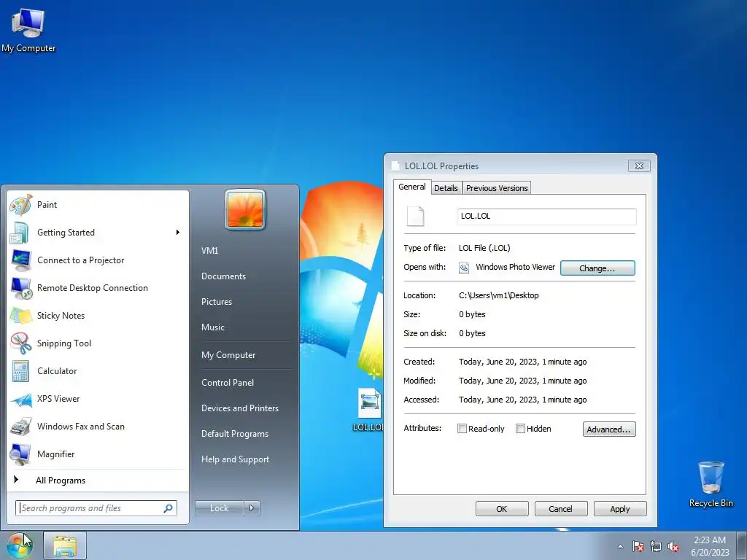747x560 pixels.
Task: Open shutdown options arrow next to Lock
Action: coord(252,508)
